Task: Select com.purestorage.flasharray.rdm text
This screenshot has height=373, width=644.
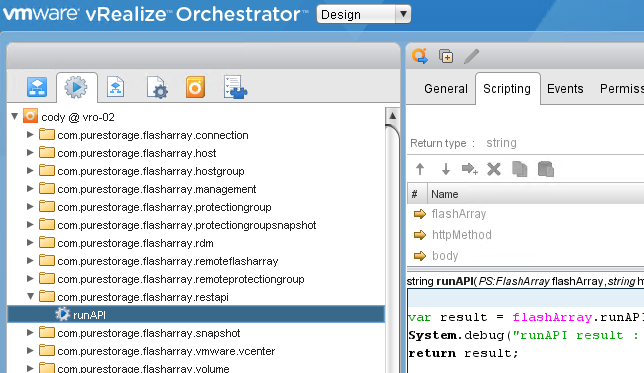Action: (x=136, y=243)
